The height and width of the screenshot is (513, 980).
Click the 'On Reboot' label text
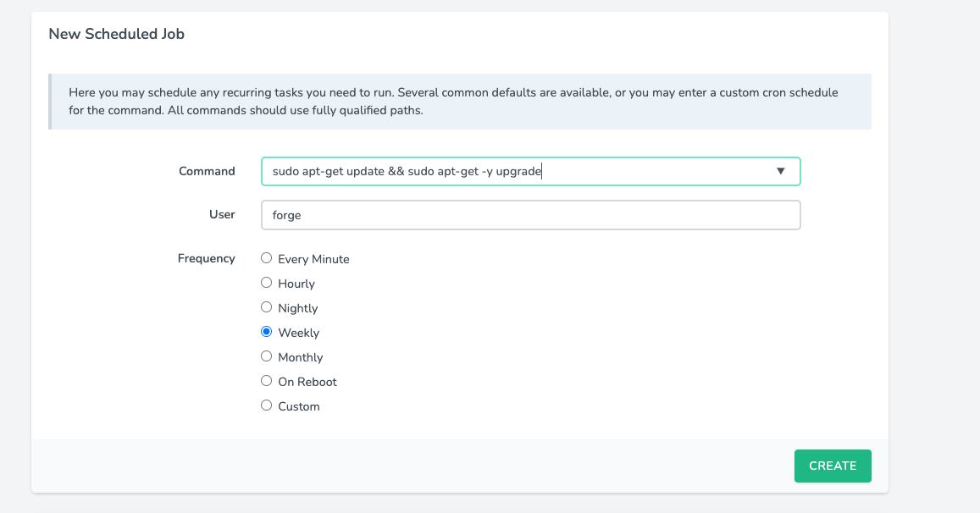[307, 382]
